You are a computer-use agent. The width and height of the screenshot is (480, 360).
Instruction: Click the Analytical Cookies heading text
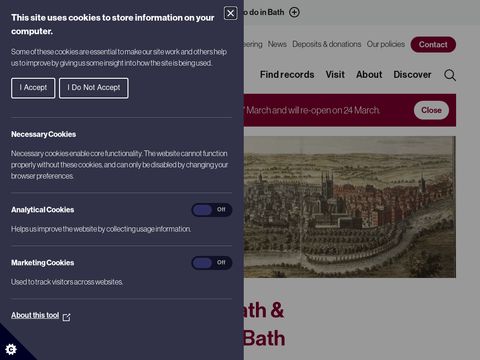click(43, 210)
